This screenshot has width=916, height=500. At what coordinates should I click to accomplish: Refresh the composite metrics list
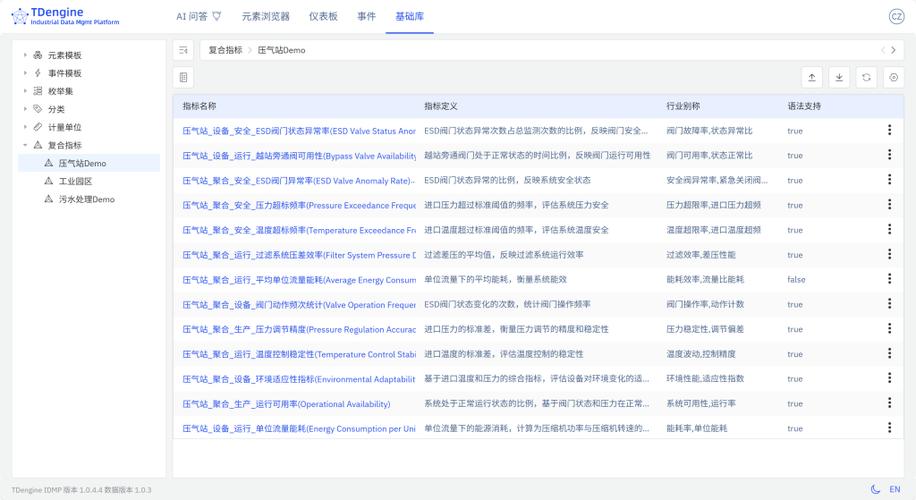coord(867,78)
